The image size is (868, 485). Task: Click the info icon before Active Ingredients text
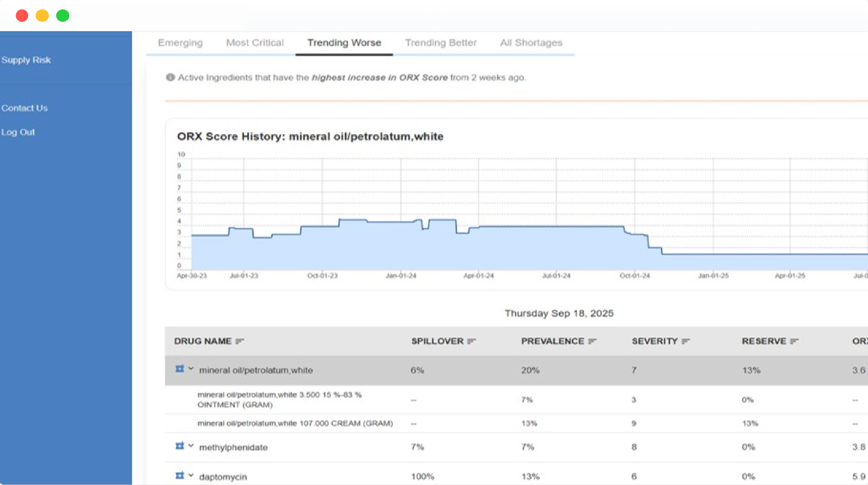(170, 77)
